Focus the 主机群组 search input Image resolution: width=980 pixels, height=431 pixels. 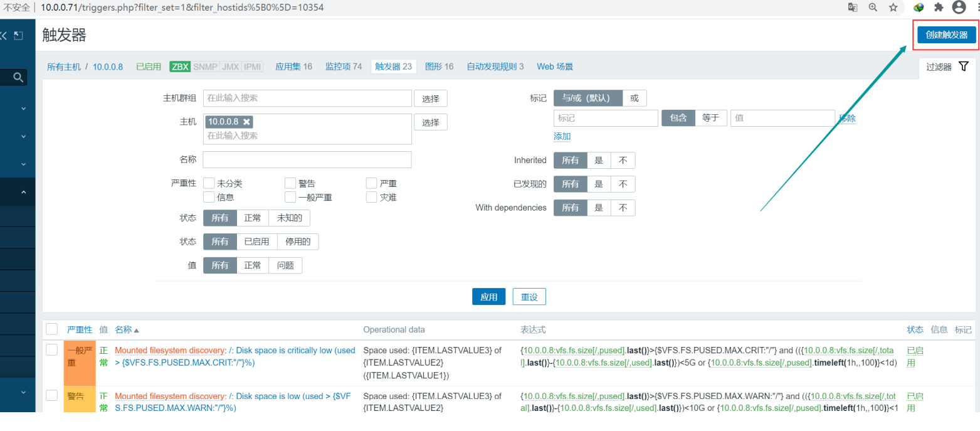click(307, 98)
